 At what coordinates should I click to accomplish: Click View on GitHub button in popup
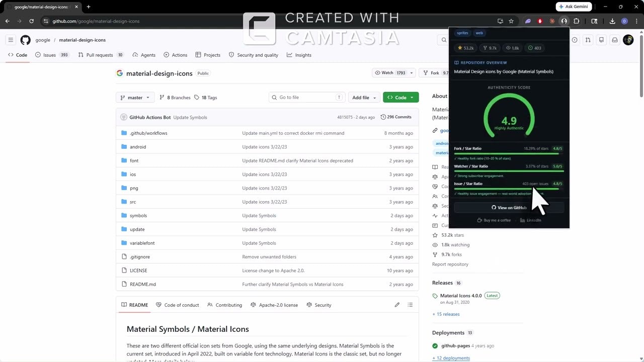[x=509, y=208]
